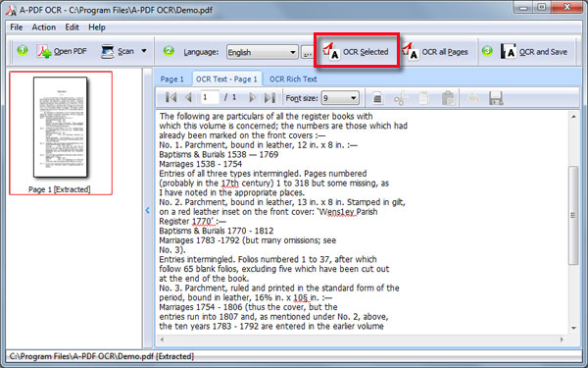Open the File menu
This screenshot has height=368, width=588.
pyautogui.click(x=16, y=27)
